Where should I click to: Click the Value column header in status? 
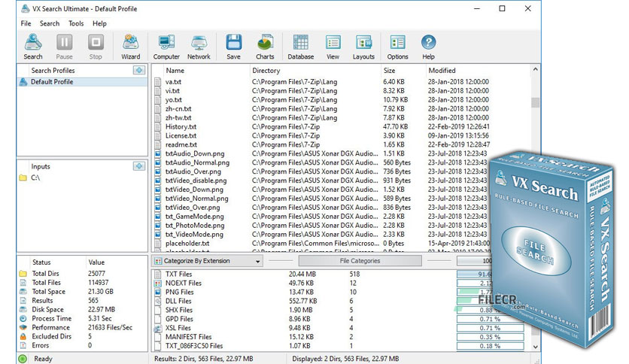coord(96,262)
